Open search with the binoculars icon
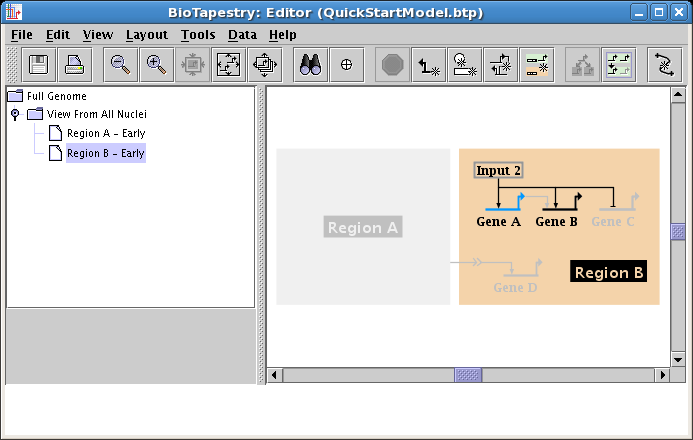Viewport: 693px width, 440px height. click(311, 65)
